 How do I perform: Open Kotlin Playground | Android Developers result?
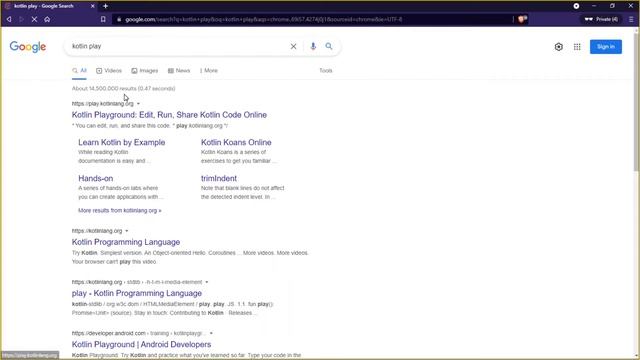[141, 344]
